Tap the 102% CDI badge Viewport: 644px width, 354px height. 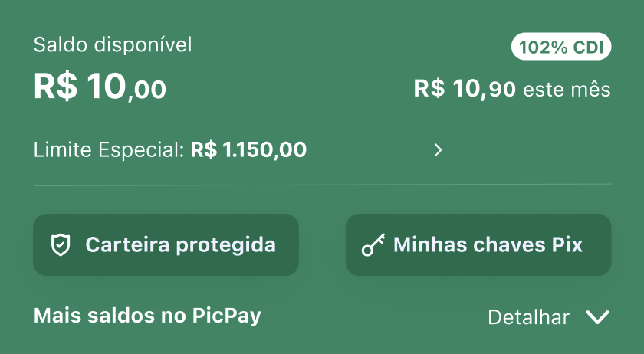click(x=561, y=48)
